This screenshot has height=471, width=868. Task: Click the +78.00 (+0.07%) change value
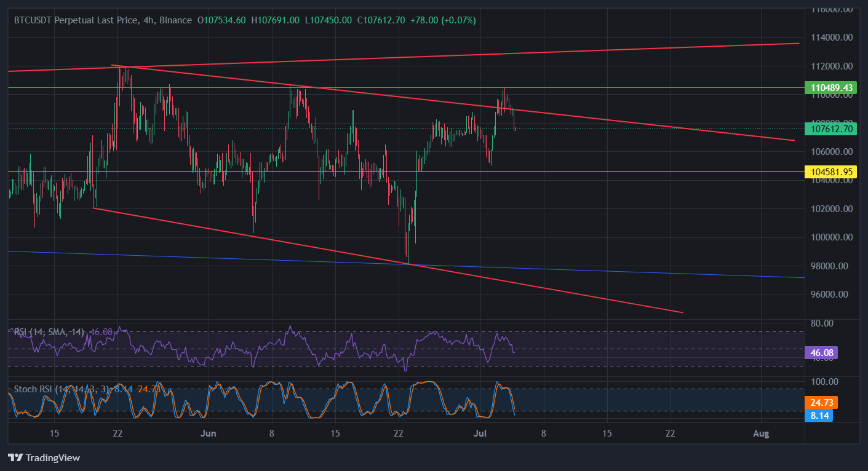click(443, 20)
